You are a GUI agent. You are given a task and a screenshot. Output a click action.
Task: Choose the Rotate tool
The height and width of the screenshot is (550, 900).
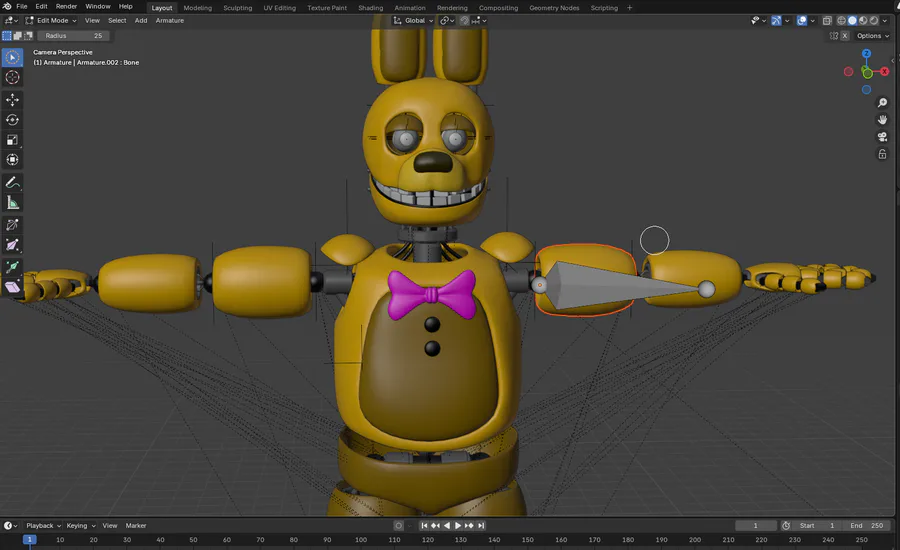tap(12, 120)
